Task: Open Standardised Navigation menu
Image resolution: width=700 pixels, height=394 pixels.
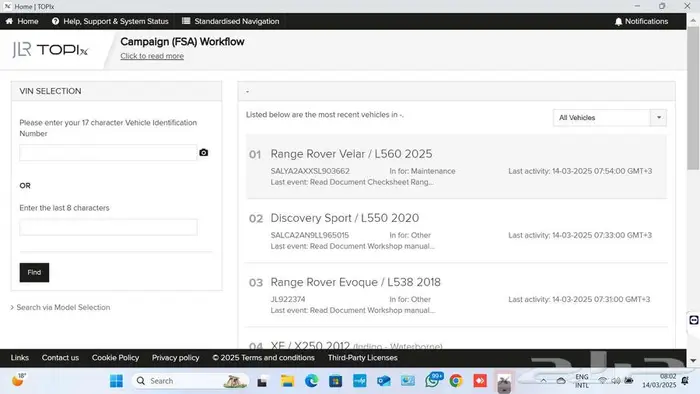Action: click(230, 21)
